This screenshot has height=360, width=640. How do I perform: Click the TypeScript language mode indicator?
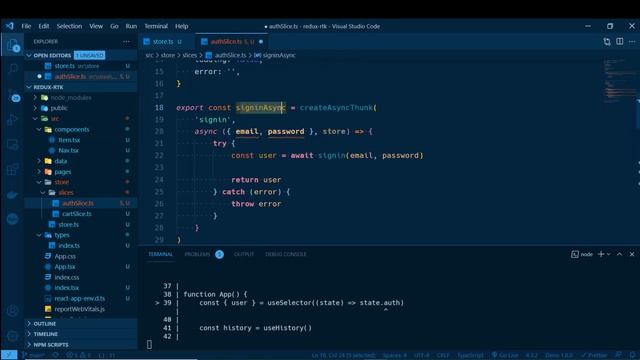470,355
